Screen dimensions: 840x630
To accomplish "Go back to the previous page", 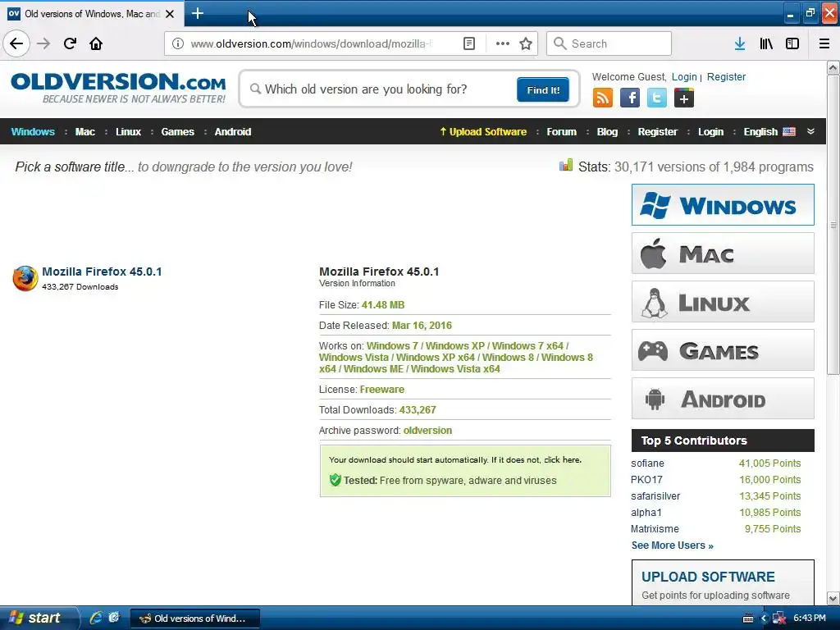I will click(x=16, y=43).
